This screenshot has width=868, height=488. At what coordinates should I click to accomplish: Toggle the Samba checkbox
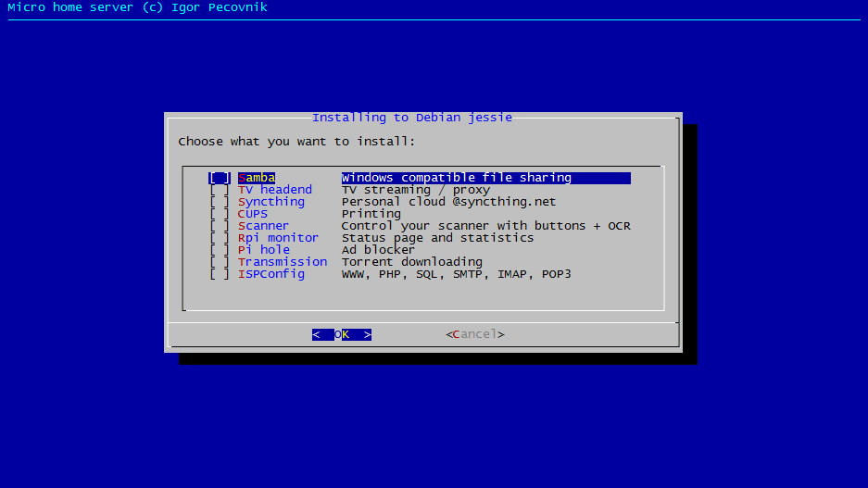[220, 178]
